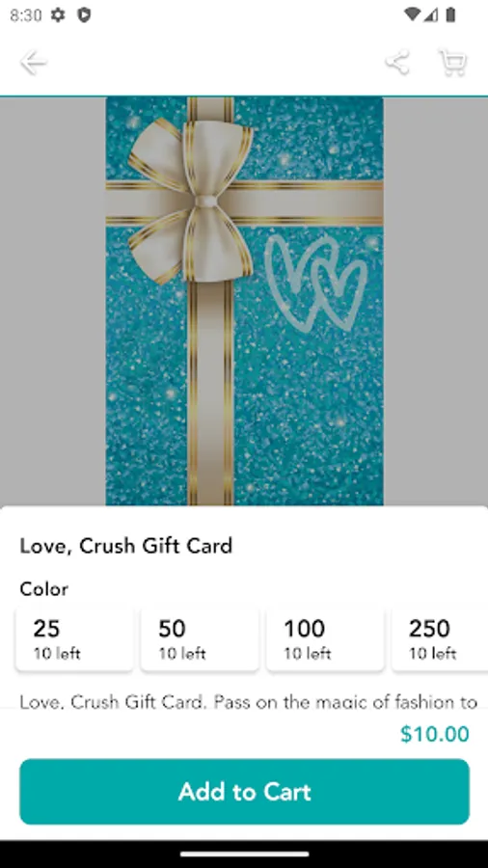Tap the Love, Crush Gift Card title
This screenshot has height=868, width=488.
point(126,546)
